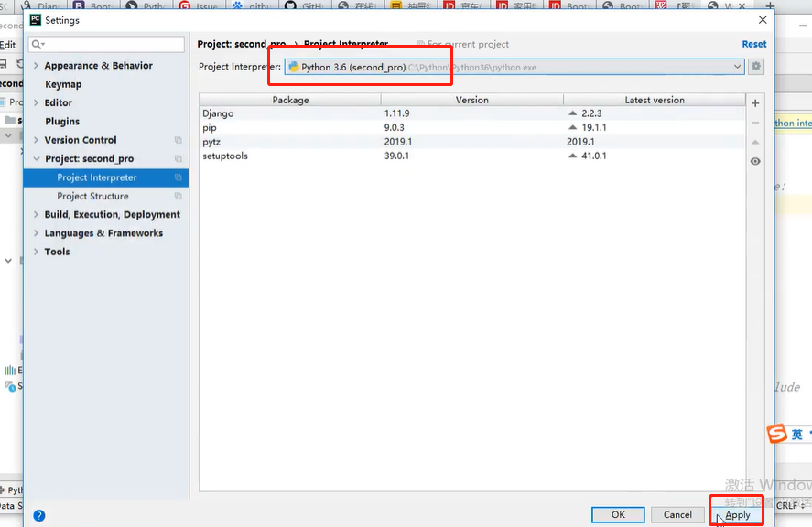
Task: Click copy icon beside Project Structure
Action: [x=179, y=196]
